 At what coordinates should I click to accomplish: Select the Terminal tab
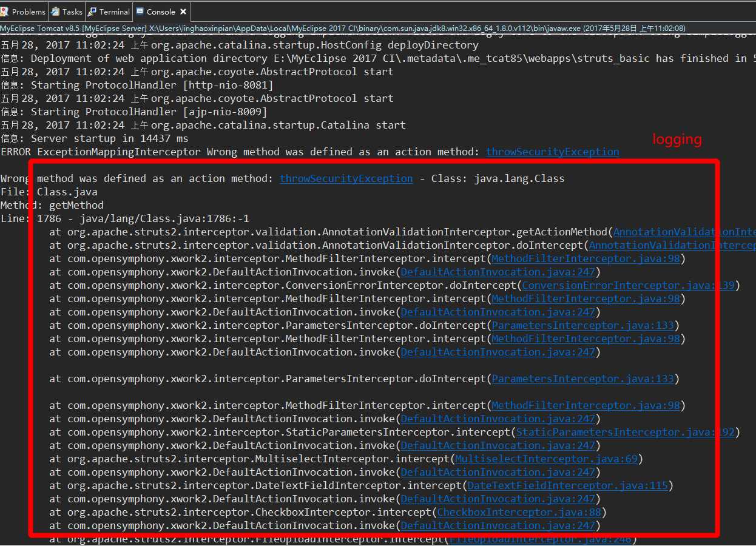pyautogui.click(x=109, y=12)
